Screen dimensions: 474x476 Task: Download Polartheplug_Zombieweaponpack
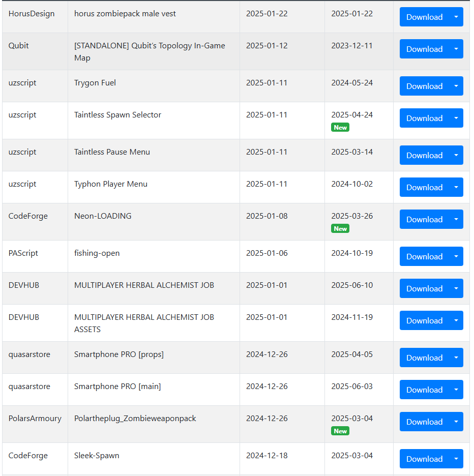pyautogui.click(x=424, y=422)
